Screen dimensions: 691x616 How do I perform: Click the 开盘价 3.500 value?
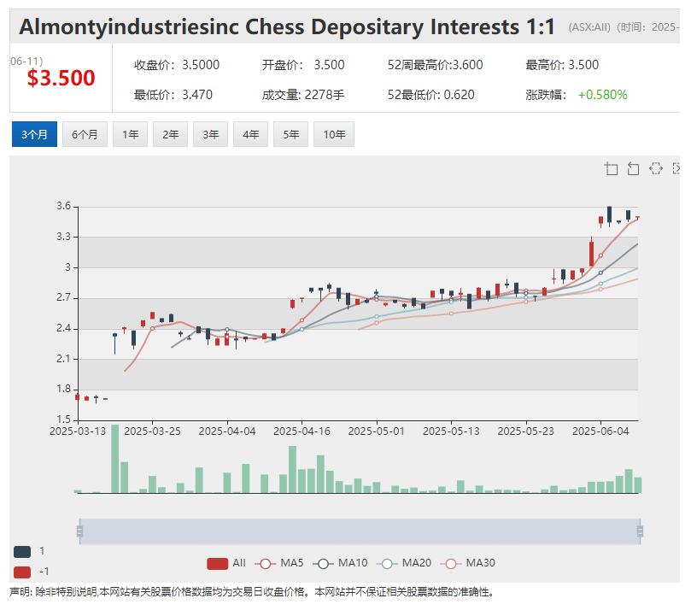329,65
